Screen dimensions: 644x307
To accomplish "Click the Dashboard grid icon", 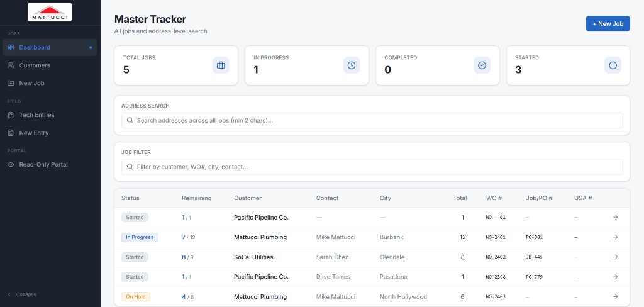I will pos(11,47).
